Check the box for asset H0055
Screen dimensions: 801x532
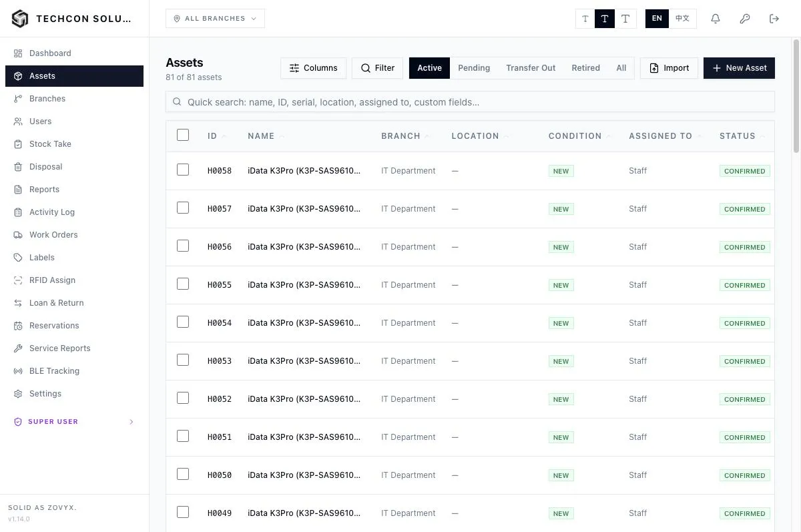coord(183,284)
